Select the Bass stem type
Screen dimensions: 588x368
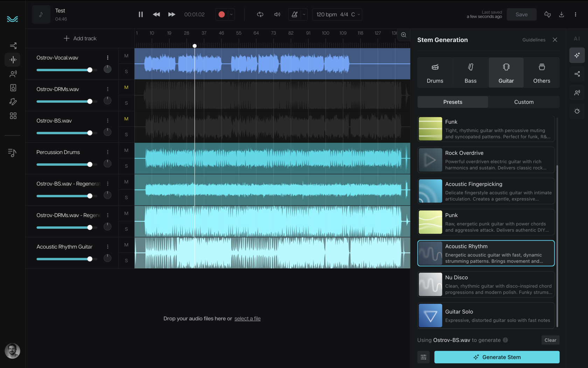tap(470, 73)
